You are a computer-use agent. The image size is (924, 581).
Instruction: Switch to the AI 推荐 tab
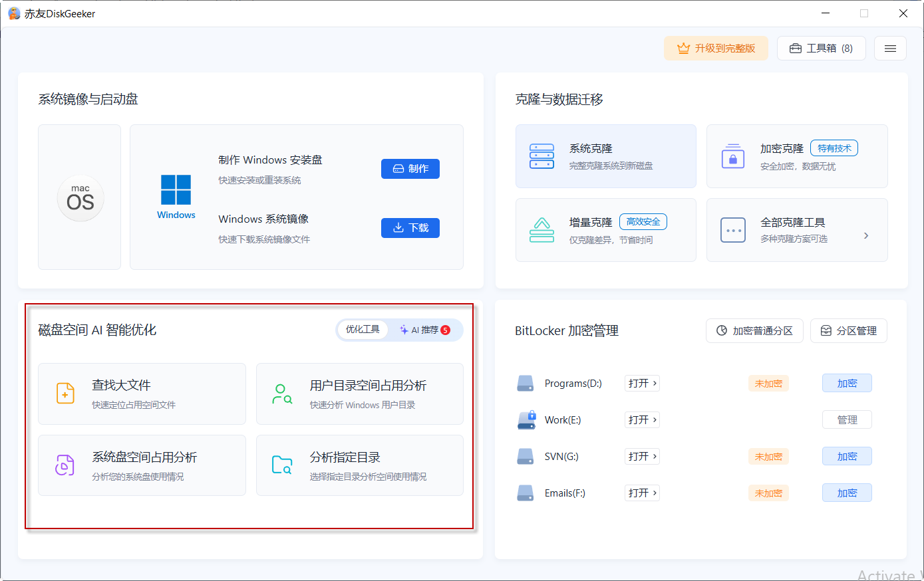click(425, 330)
